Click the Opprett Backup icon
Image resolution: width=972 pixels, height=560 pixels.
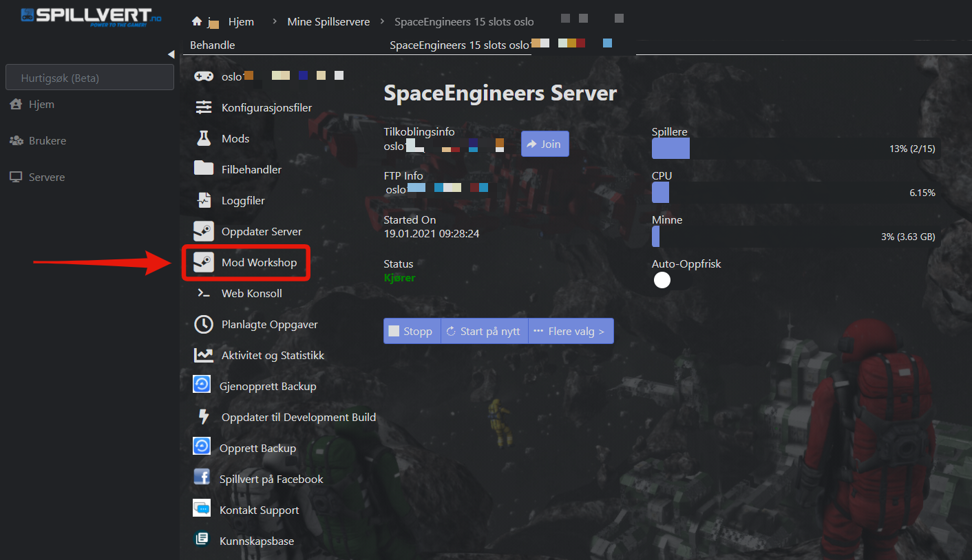click(202, 446)
